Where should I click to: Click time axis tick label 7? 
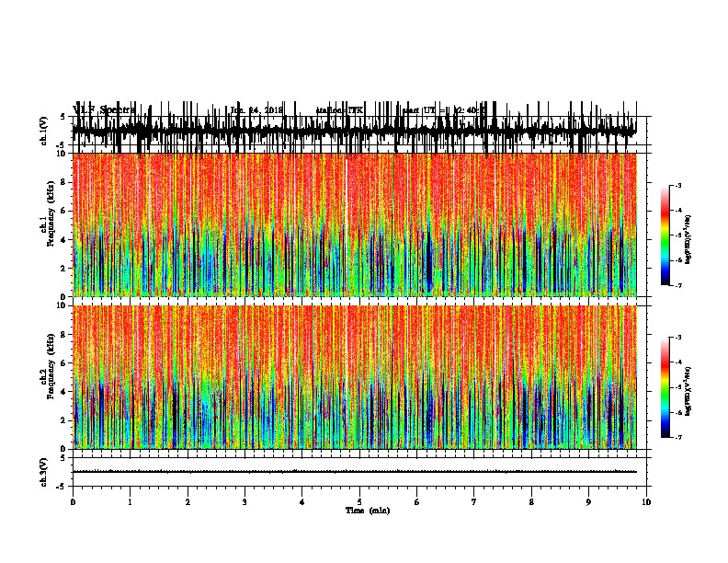pyautogui.click(x=474, y=502)
